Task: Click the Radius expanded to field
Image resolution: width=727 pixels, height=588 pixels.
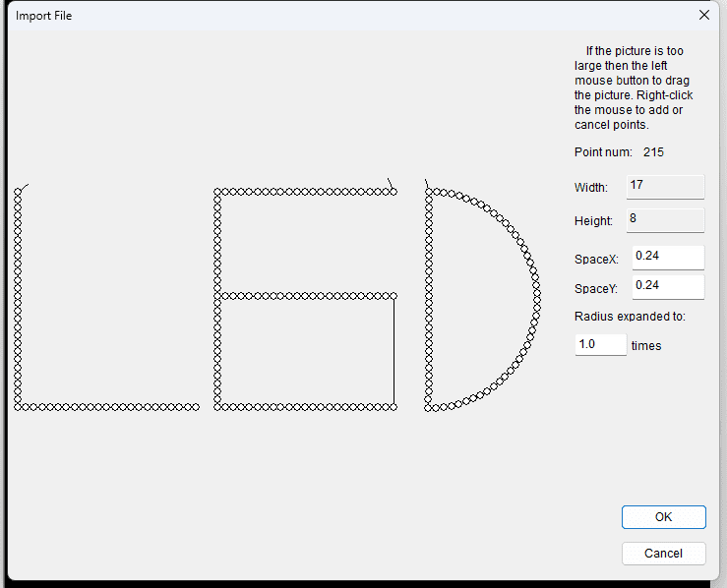Action: [x=600, y=345]
